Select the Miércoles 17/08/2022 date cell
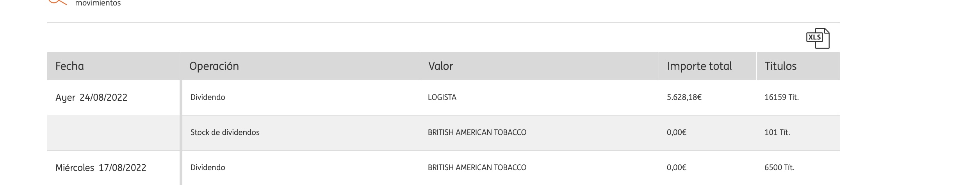The width and height of the screenshot is (980, 185). coord(101,168)
